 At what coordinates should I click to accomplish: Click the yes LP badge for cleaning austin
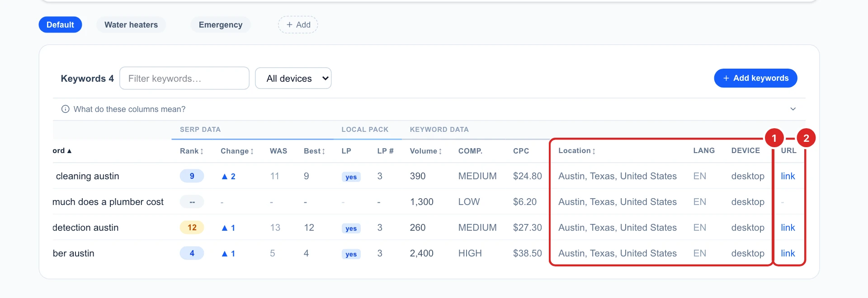tap(351, 177)
